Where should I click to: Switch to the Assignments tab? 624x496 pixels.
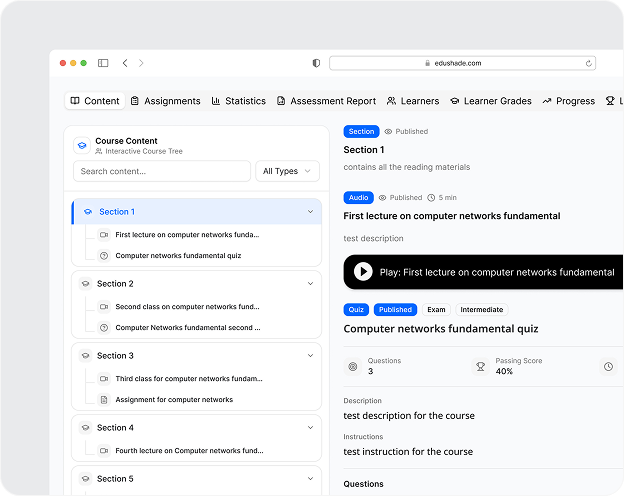point(165,101)
